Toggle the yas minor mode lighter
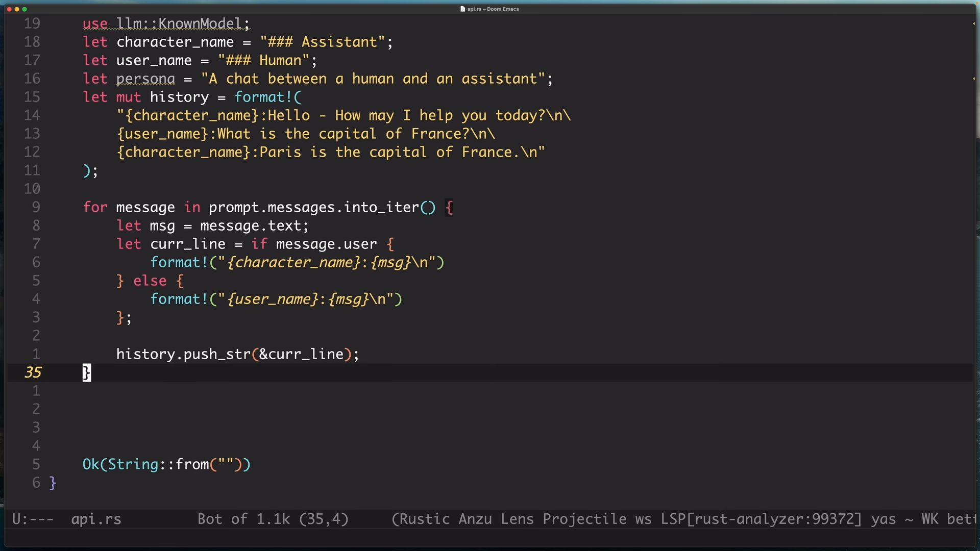Screen dimensions: 980x551 click(883, 519)
